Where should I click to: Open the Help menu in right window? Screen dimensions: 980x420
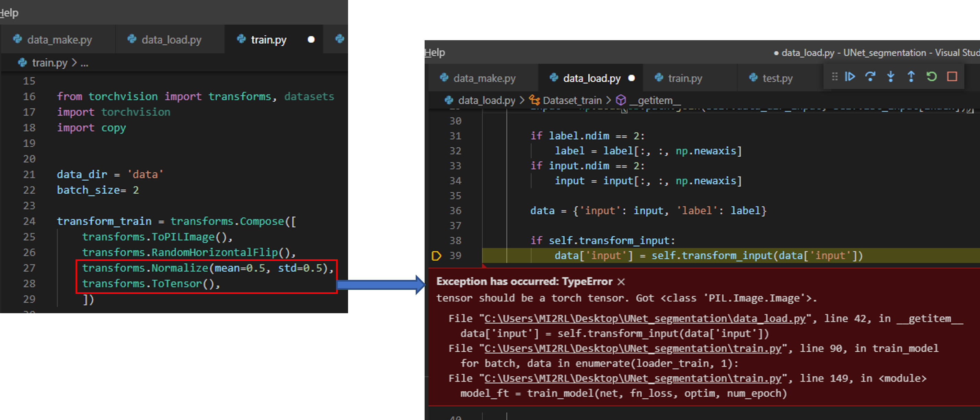point(435,53)
